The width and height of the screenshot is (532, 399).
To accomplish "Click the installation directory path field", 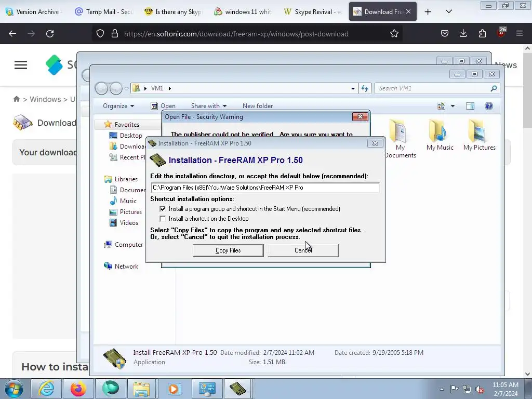I will [265, 188].
